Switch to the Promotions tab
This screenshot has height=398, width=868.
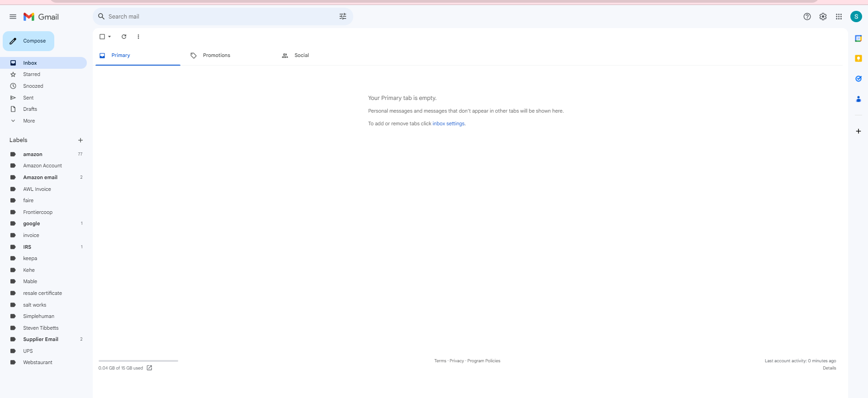click(228, 56)
